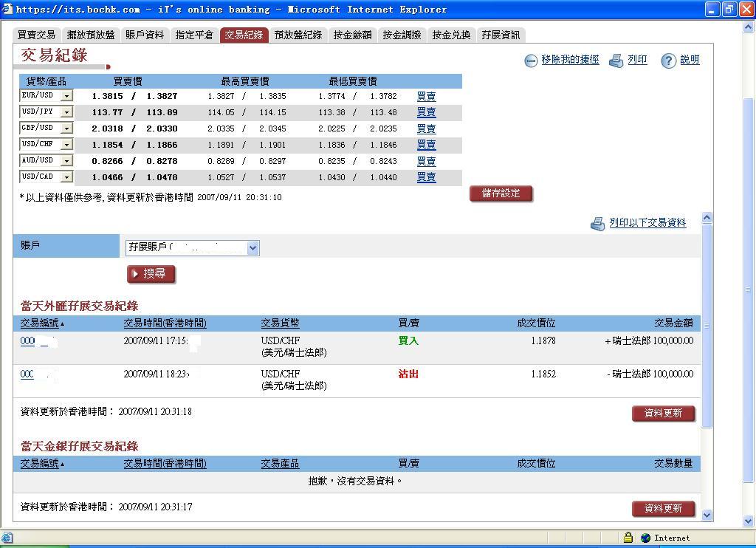Screen dimensions: 756x548
Task: Open the 預放盤紀錄 tab
Action: pyautogui.click(x=298, y=35)
